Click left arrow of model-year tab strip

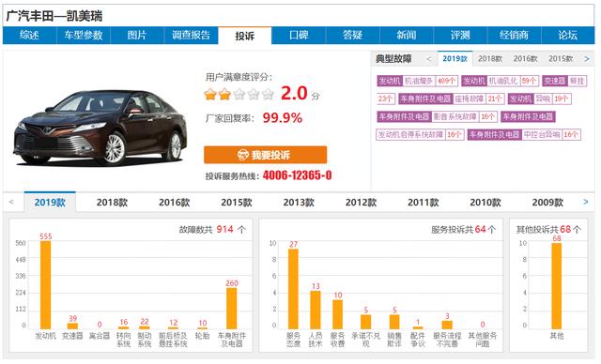(11, 202)
